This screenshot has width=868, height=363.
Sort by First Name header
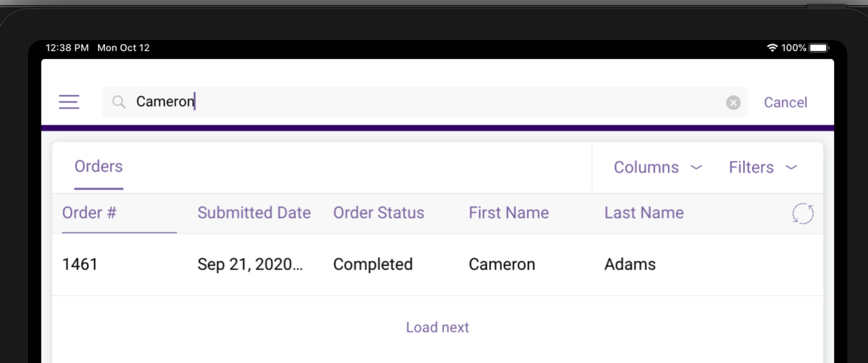click(x=509, y=213)
